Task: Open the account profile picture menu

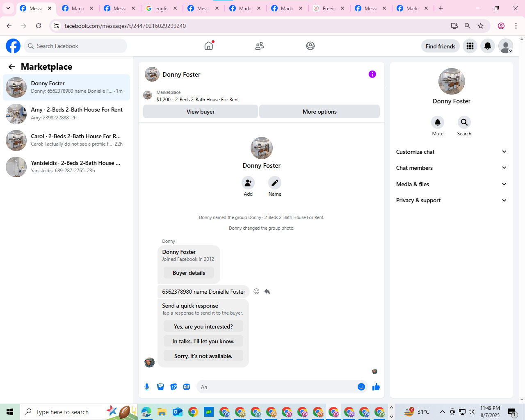Action: tap(506, 46)
